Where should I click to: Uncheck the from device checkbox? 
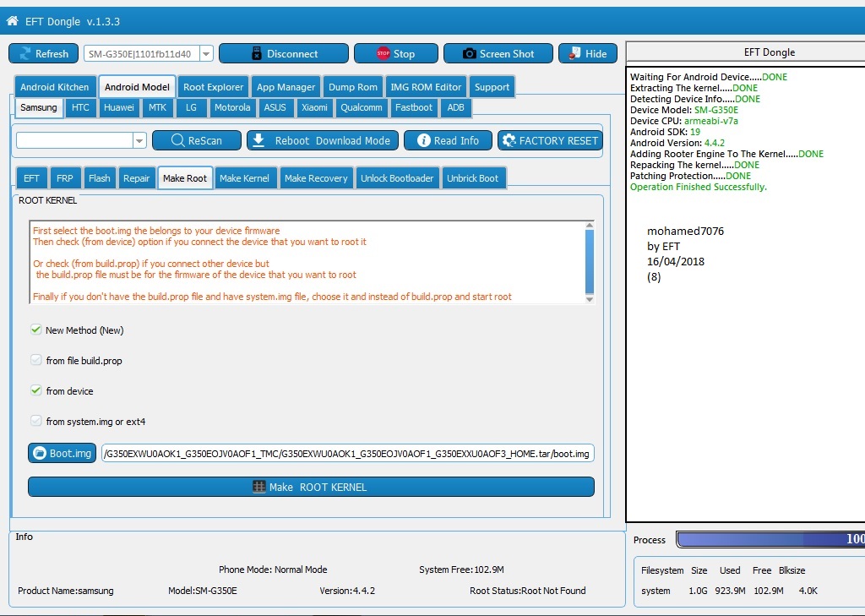coord(35,390)
